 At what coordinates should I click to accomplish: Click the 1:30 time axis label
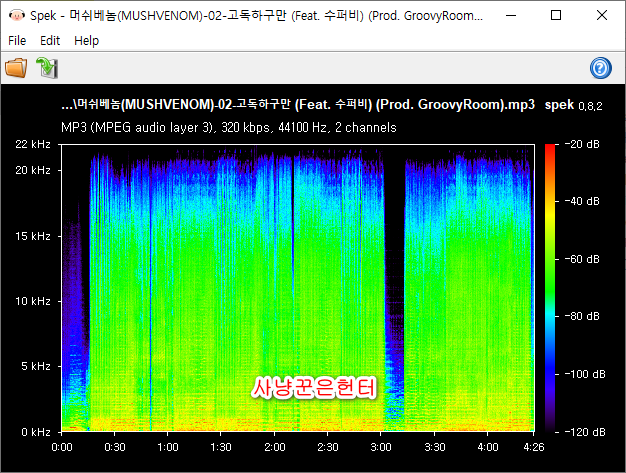(x=221, y=447)
